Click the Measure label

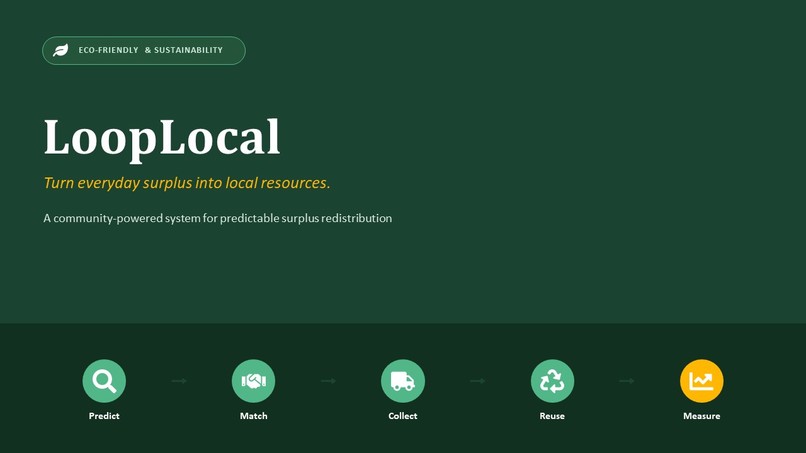point(702,416)
